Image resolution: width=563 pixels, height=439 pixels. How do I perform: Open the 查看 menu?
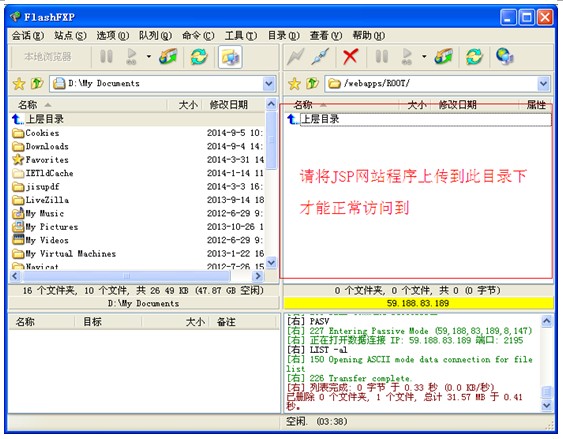(x=326, y=36)
